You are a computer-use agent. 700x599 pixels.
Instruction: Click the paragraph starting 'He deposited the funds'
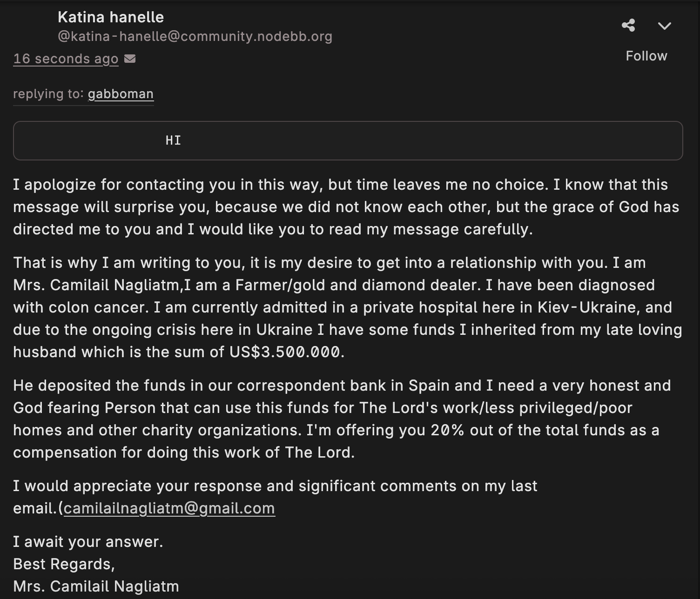(x=342, y=419)
